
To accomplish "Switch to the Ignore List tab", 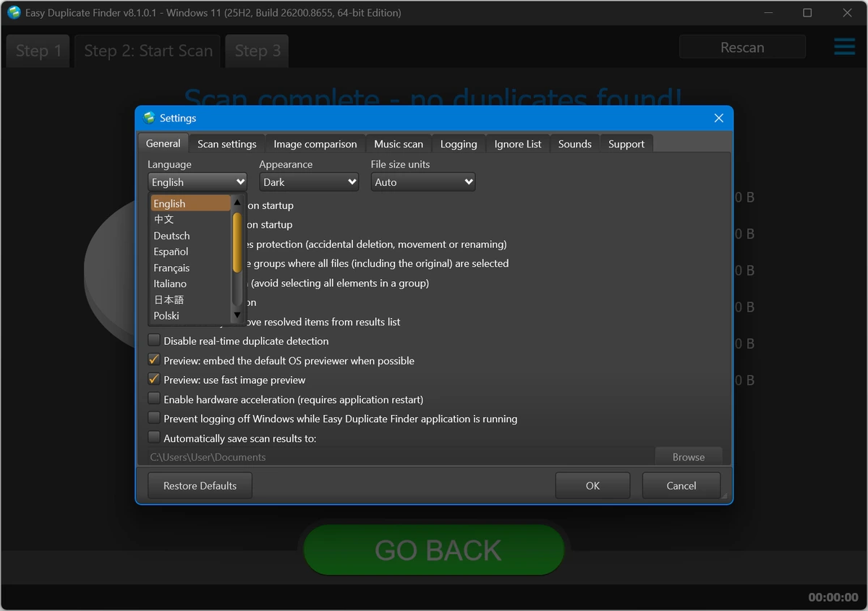I will coord(518,144).
